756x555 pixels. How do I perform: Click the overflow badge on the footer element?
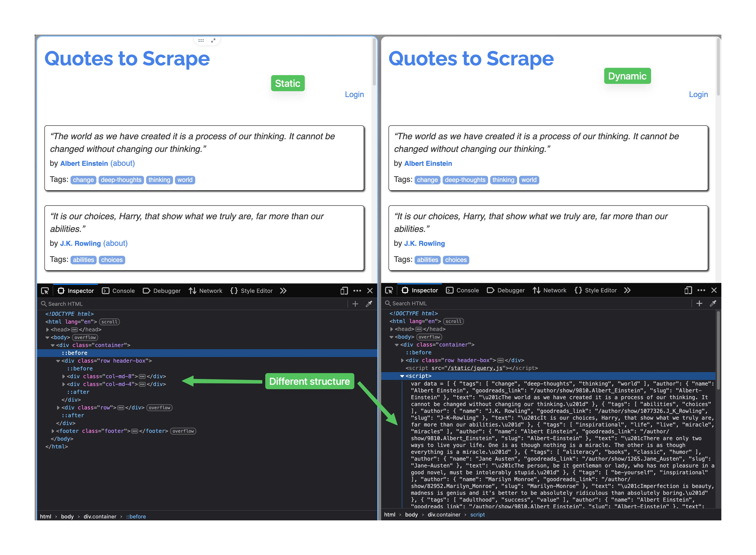coord(183,431)
